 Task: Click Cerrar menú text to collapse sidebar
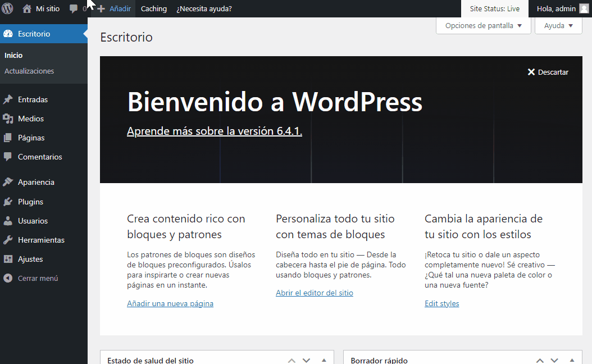(x=38, y=278)
